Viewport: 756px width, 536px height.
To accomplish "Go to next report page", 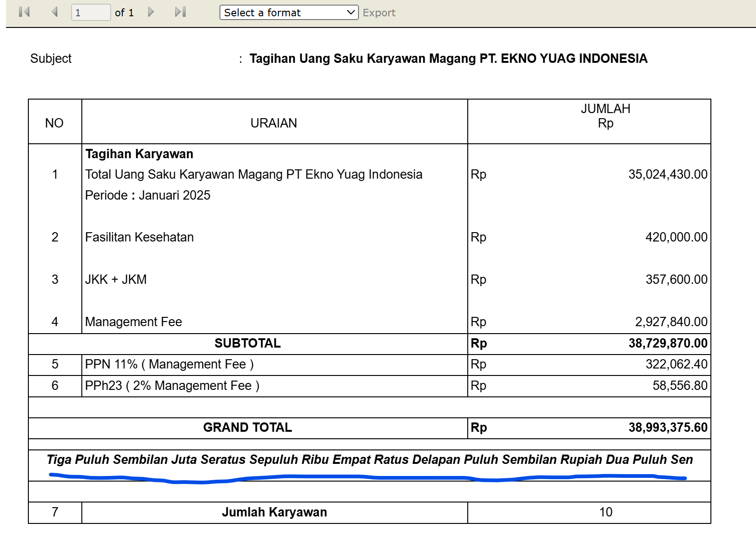I will click(x=151, y=12).
